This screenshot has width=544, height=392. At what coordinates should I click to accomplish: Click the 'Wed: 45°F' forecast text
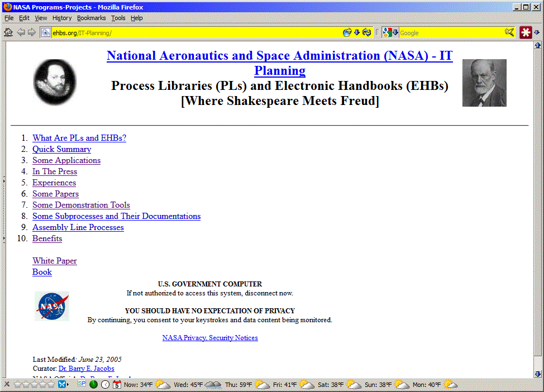click(x=188, y=385)
